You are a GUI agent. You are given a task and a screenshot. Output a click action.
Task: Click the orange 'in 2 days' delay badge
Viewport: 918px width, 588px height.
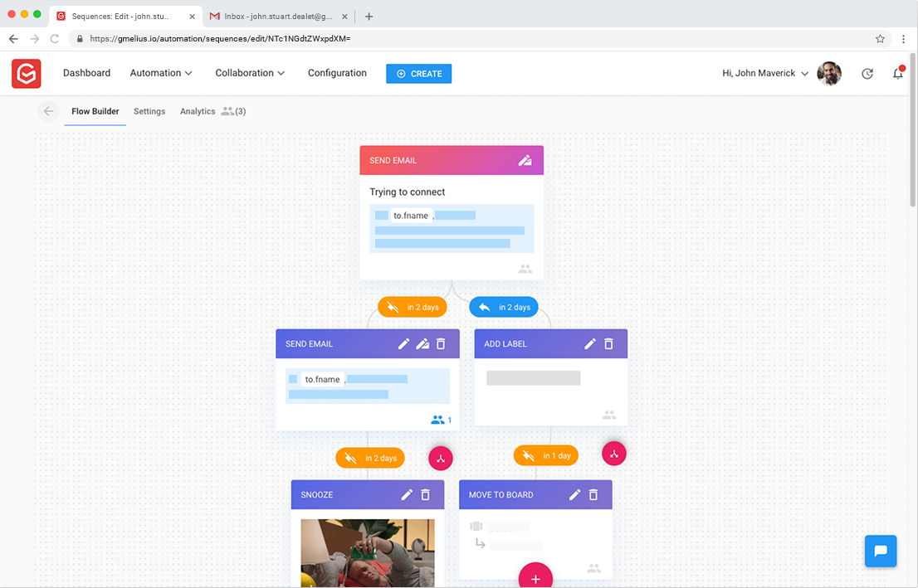tap(413, 306)
